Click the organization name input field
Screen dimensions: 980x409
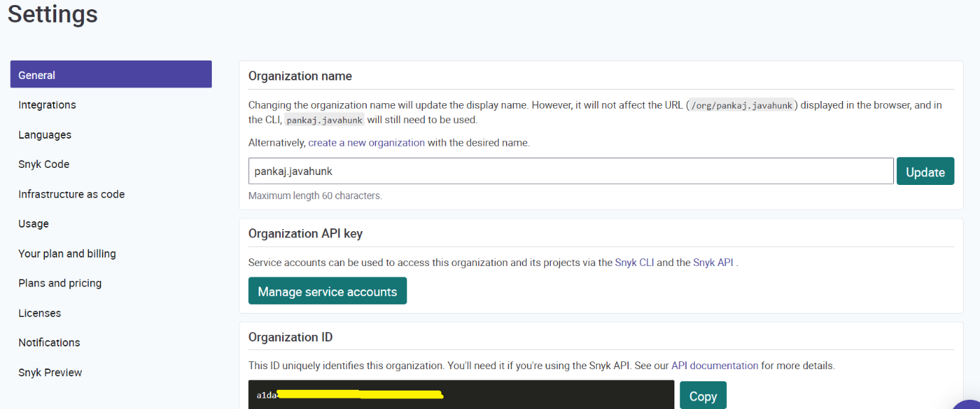pyautogui.click(x=571, y=171)
